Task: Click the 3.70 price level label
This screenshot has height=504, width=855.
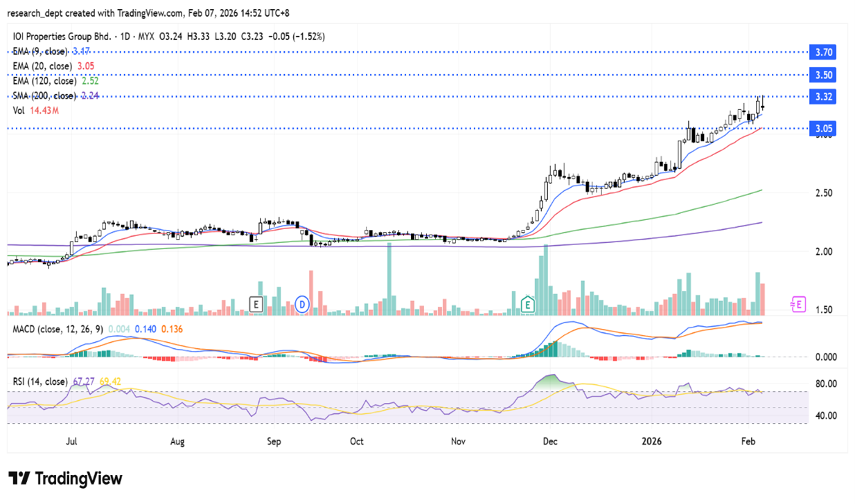Action: [824, 52]
